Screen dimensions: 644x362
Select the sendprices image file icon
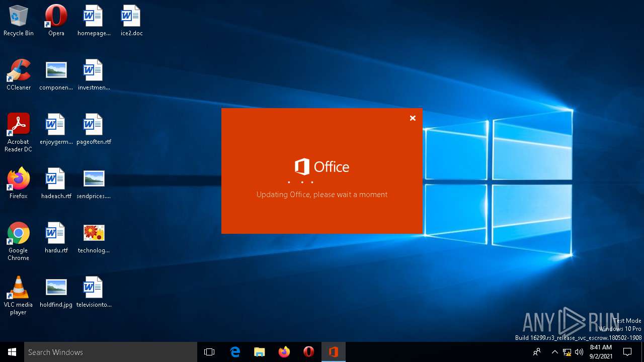[x=94, y=184]
